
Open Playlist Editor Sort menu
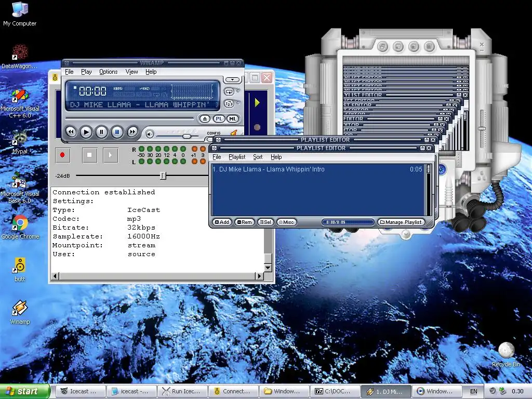[x=258, y=157]
